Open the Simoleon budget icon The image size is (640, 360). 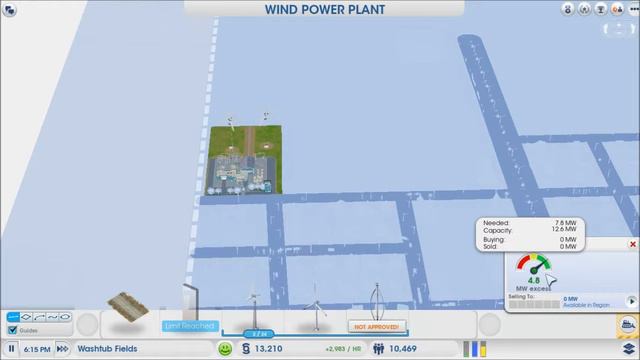246,349
